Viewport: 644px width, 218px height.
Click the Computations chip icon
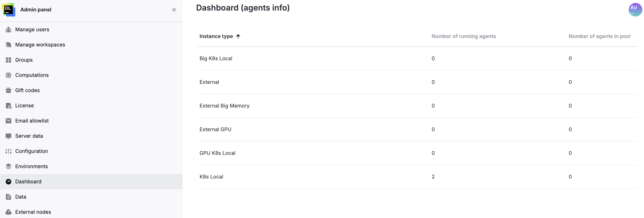[8, 75]
